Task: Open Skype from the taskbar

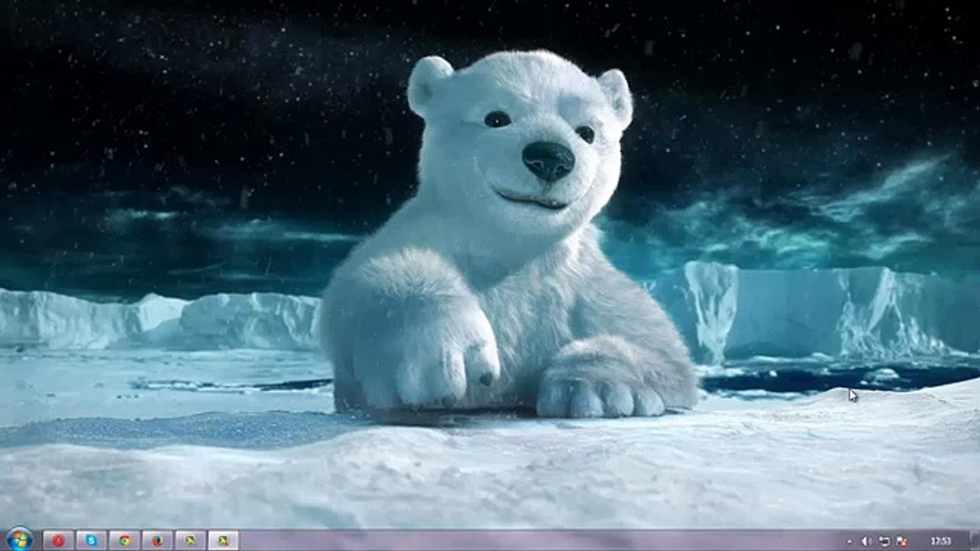Action: [x=91, y=540]
